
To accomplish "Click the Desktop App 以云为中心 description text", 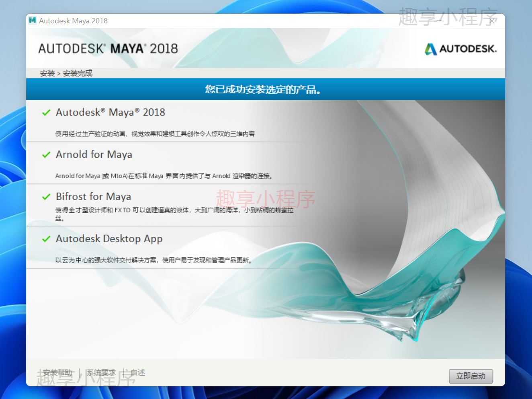I will (x=153, y=260).
